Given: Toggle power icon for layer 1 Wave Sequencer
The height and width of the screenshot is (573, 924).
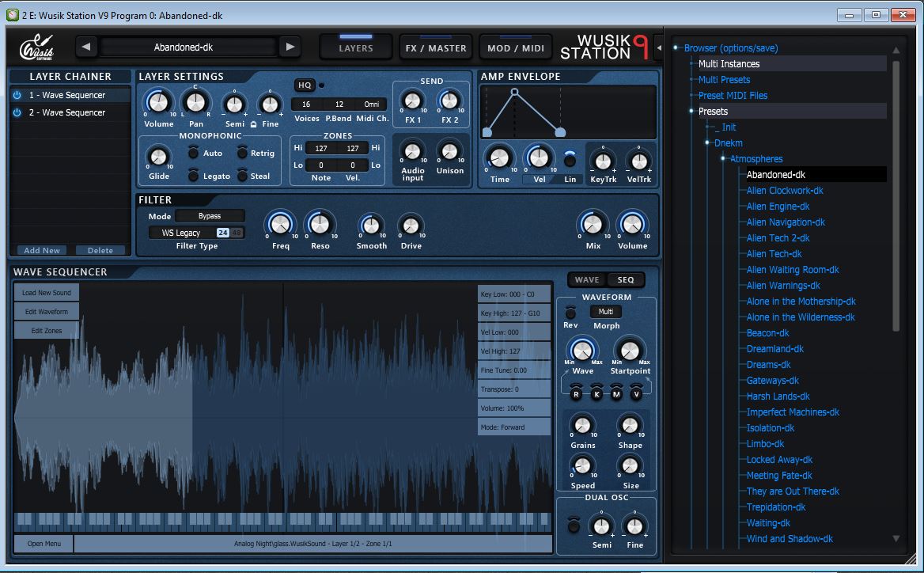Looking at the screenshot, I should point(17,95).
